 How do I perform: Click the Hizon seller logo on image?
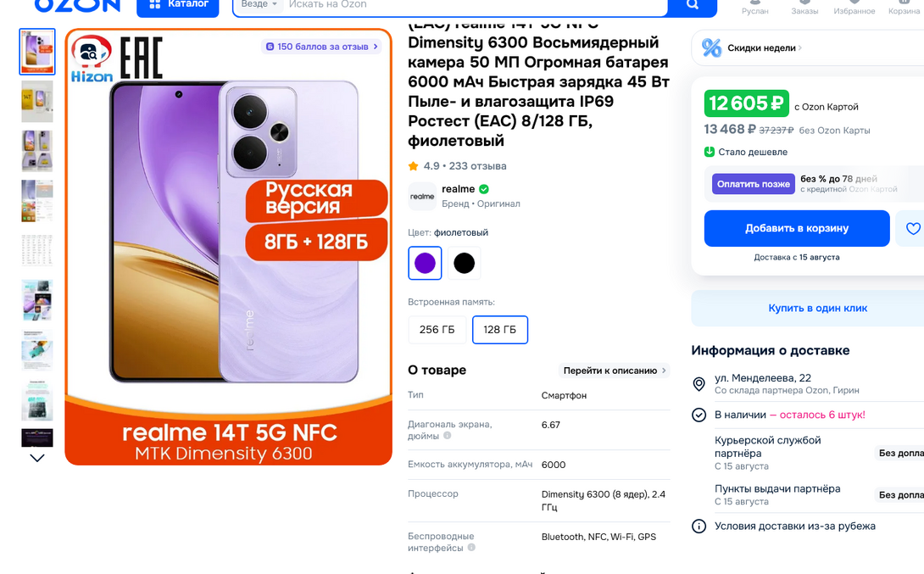coord(92,59)
